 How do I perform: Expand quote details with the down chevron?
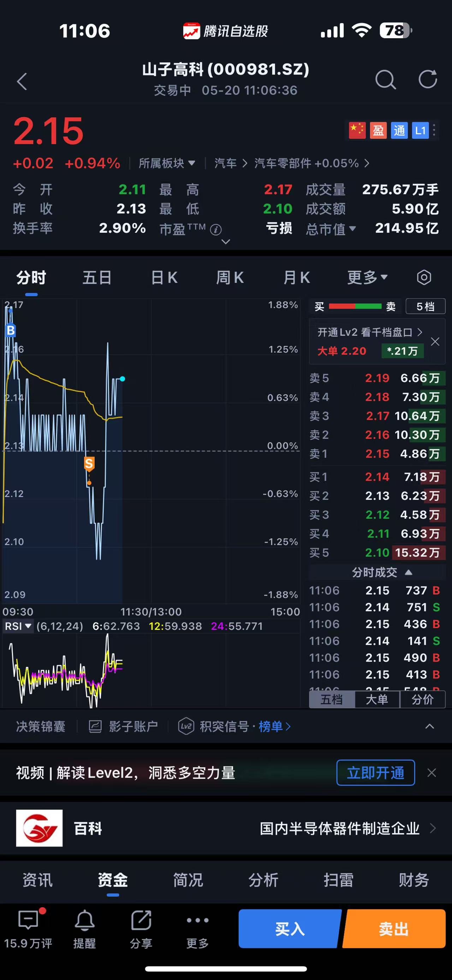coord(226,242)
